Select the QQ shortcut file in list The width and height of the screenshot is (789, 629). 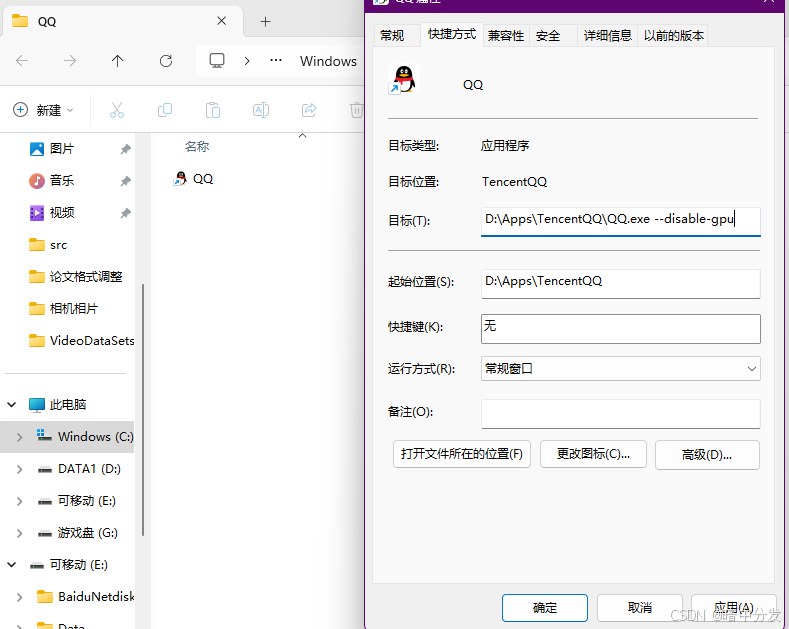click(194, 179)
